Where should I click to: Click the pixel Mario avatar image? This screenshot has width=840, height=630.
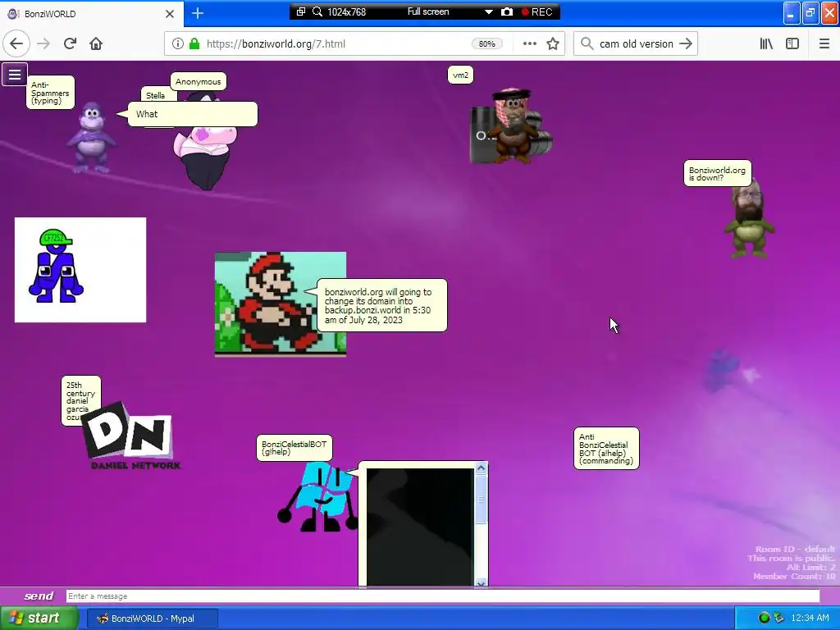pos(281,304)
